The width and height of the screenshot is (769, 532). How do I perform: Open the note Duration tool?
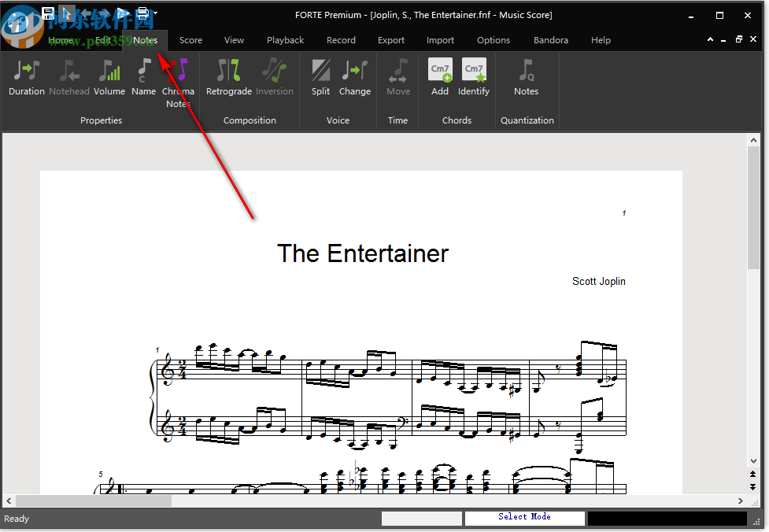(27, 77)
